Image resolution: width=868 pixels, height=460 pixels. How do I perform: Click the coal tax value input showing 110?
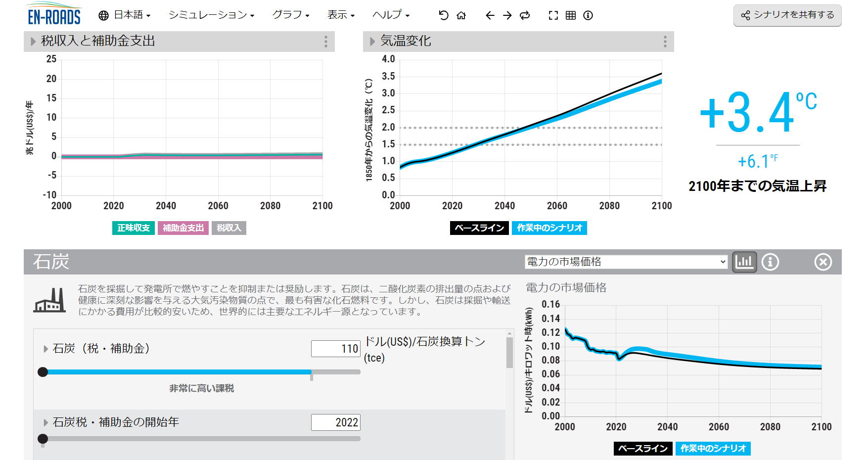click(x=335, y=348)
